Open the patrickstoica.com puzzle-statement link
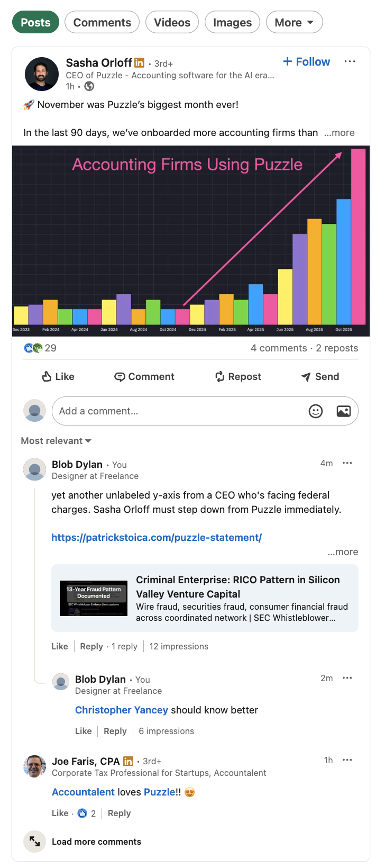Screen dimensions: 385x868 pyautogui.click(x=157, y=538)
